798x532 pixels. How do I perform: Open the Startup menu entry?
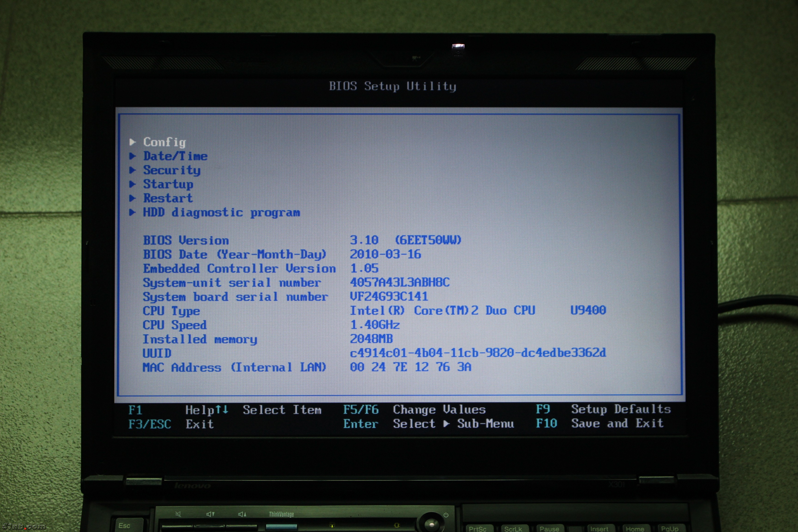click(168, 184)
